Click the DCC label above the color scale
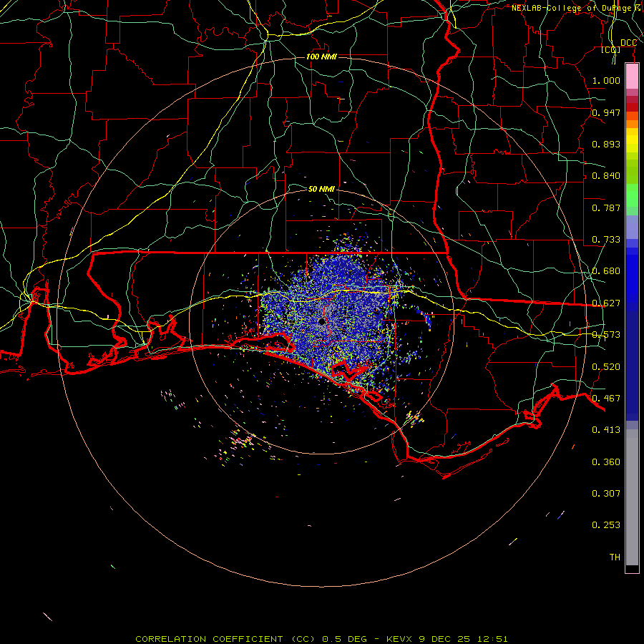This screenshot has width=644, height=644. 628,43
